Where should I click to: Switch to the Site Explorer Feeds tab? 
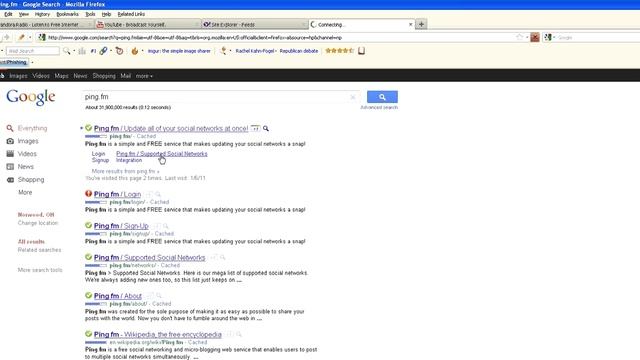tap(254, 24)
